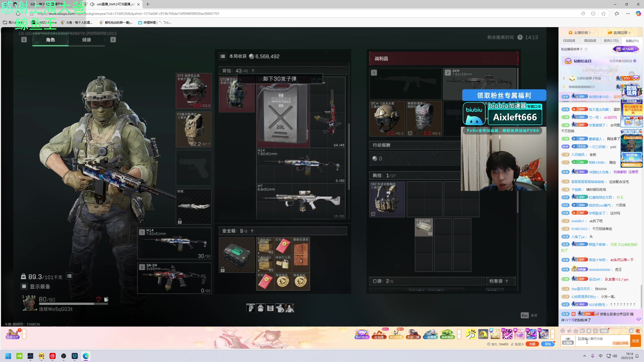This screenshot has width=644, height=362.
Task: Open the 大话三国 game icon
Action: tap(413, 334)
